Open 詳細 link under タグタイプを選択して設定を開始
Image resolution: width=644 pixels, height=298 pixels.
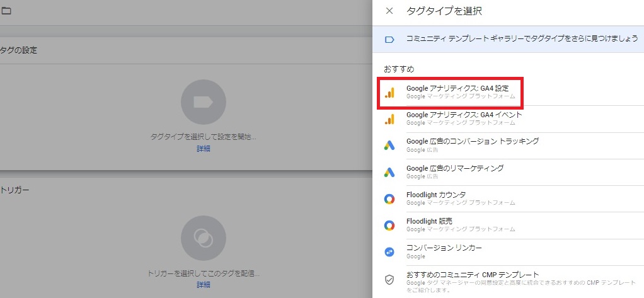click(204, 149)
